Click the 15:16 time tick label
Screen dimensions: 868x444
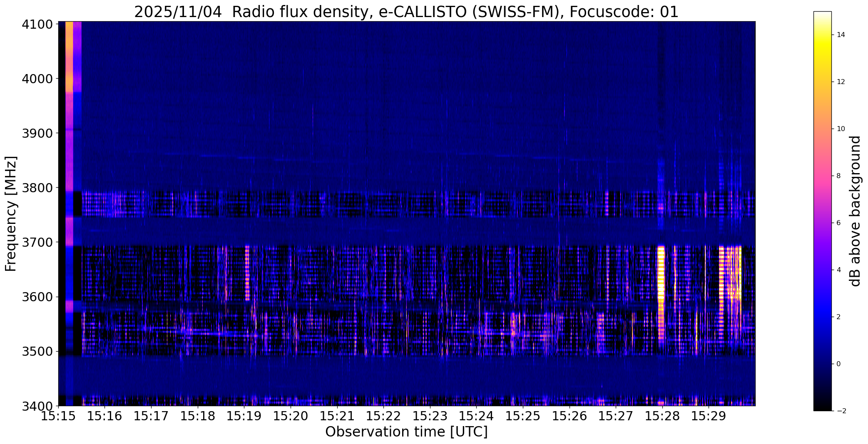(x=105, y=416)
